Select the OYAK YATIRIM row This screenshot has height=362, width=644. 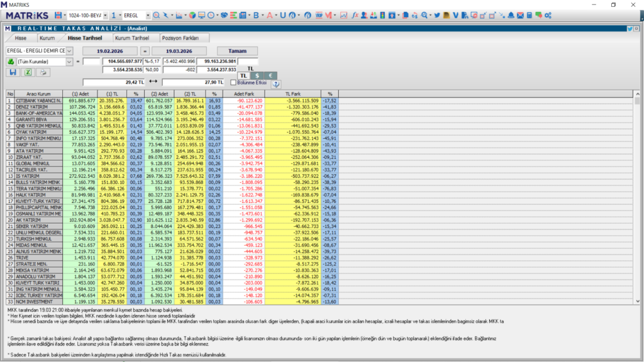(172, 132)
